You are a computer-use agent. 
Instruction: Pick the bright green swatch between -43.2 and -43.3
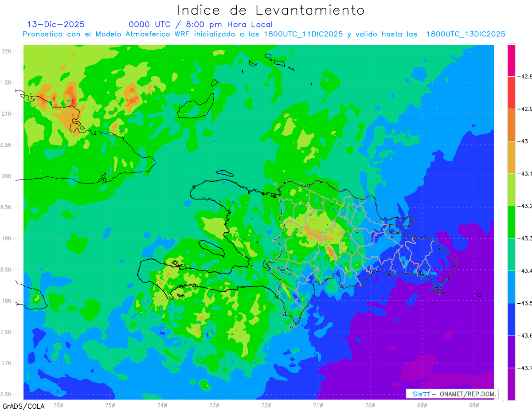511,222
